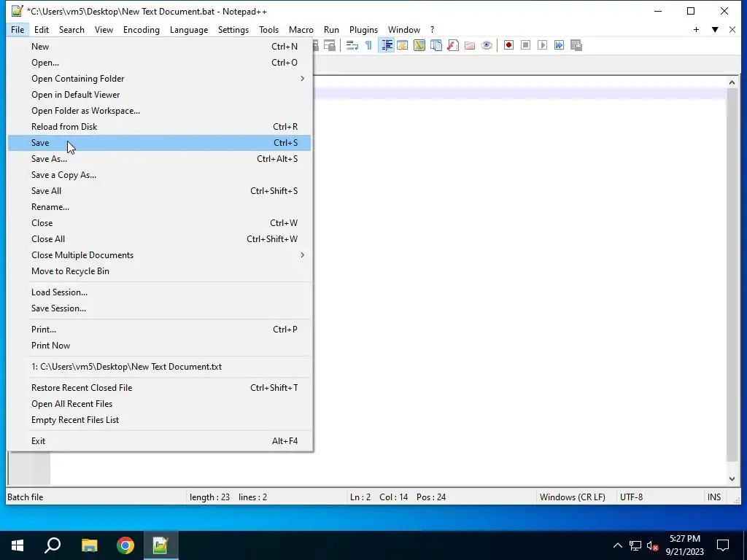The height and width of the screenshot is (560, 747).
Task: Open recent file New Text Document.txt
Action: (x=159, y=367)
